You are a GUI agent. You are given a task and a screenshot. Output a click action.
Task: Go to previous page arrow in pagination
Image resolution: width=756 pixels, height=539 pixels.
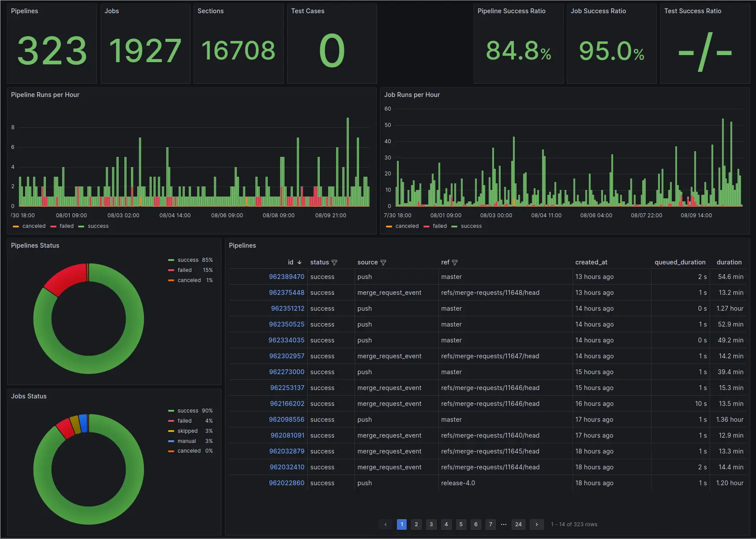pos(385,524)
